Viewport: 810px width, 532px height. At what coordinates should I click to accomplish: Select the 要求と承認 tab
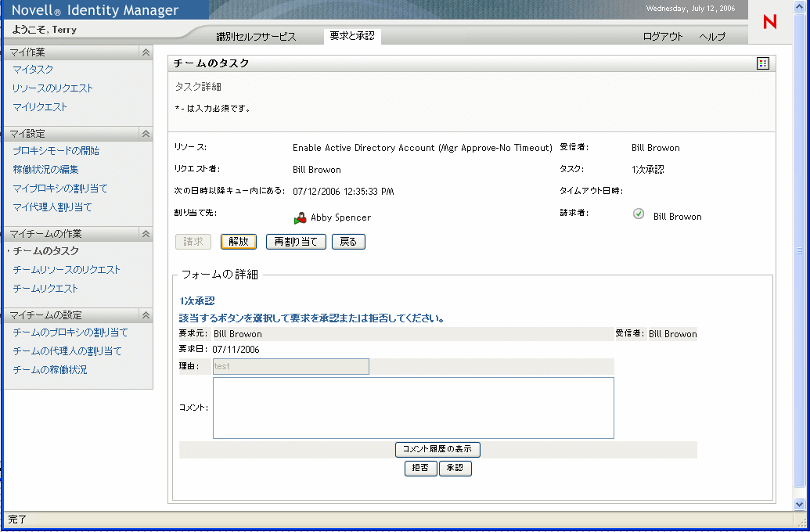click(x=352, y=36)
